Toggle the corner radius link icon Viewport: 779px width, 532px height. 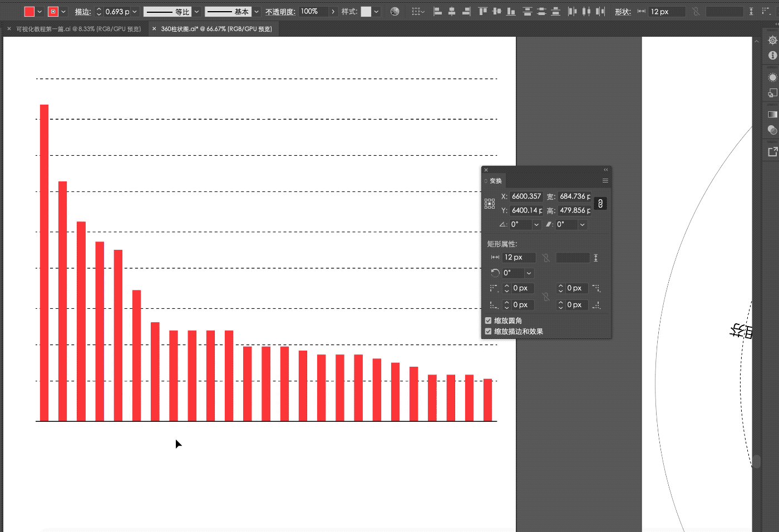tap(546, 297)
